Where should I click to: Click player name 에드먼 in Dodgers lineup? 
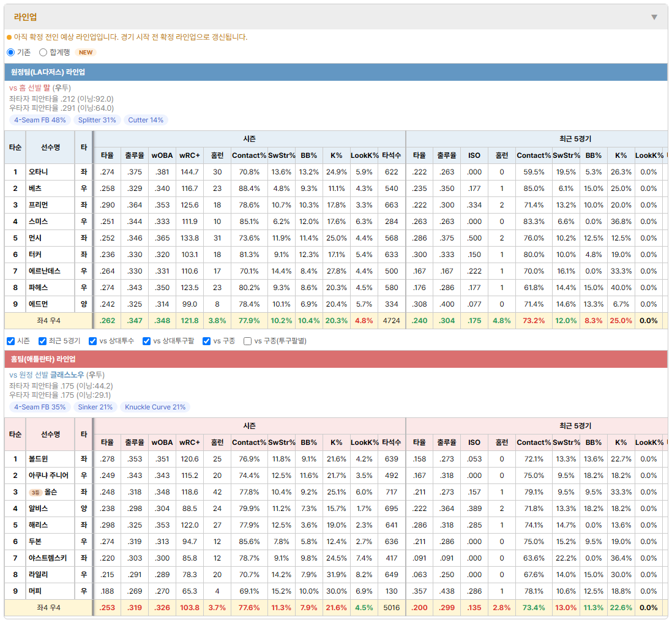coord(38,304)
